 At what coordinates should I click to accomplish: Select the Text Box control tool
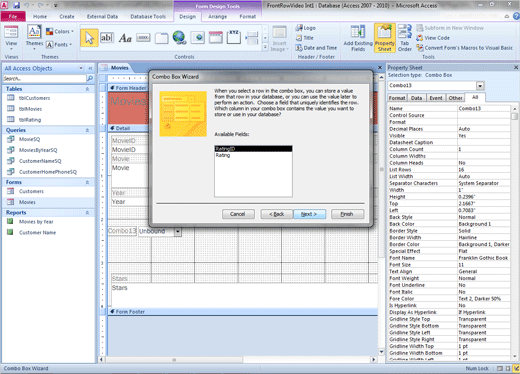[x=107, y=38]
